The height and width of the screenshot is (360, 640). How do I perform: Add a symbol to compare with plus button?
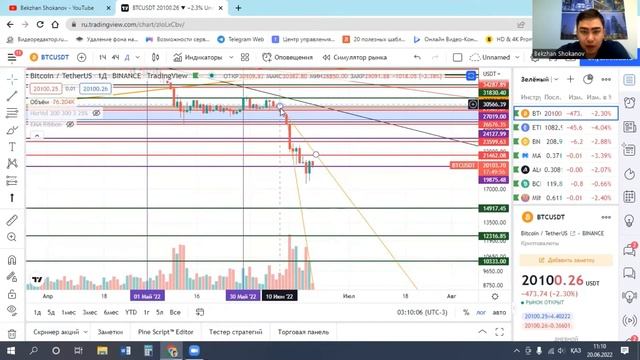point(82,58)
